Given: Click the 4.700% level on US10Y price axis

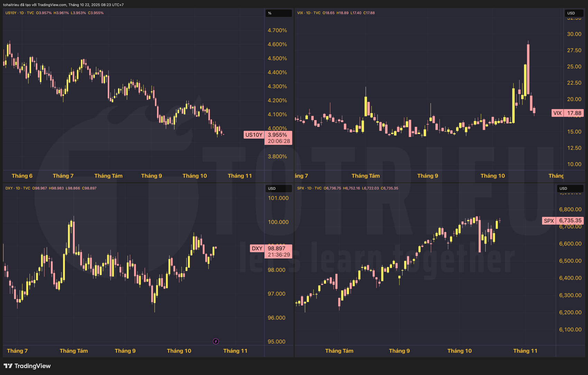Looking at the screenshot, I should pyautogui.click(x=277, y=30).
